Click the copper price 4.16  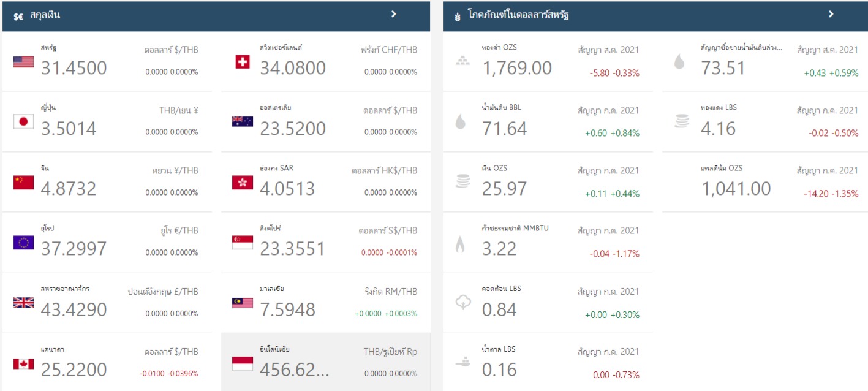click(x=719, y=128)
